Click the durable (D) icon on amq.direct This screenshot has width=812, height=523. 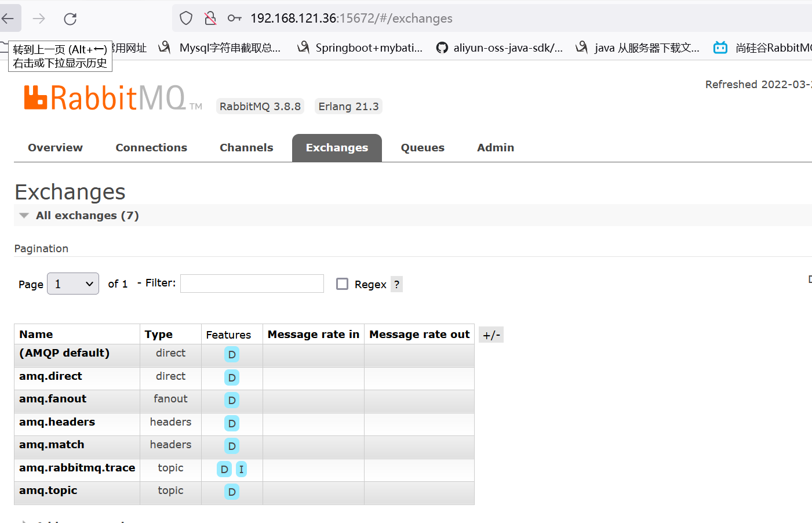(x=231, y=377)
